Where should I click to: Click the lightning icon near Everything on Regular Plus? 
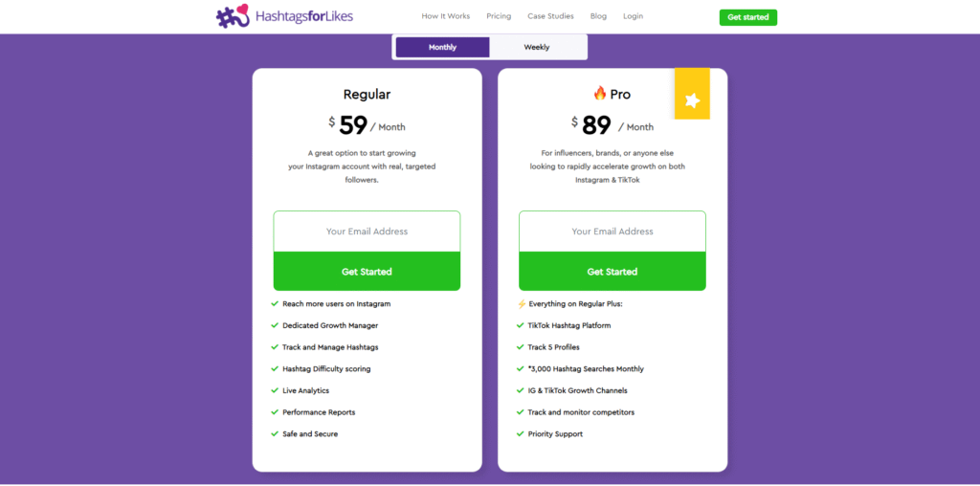[522, 304]
